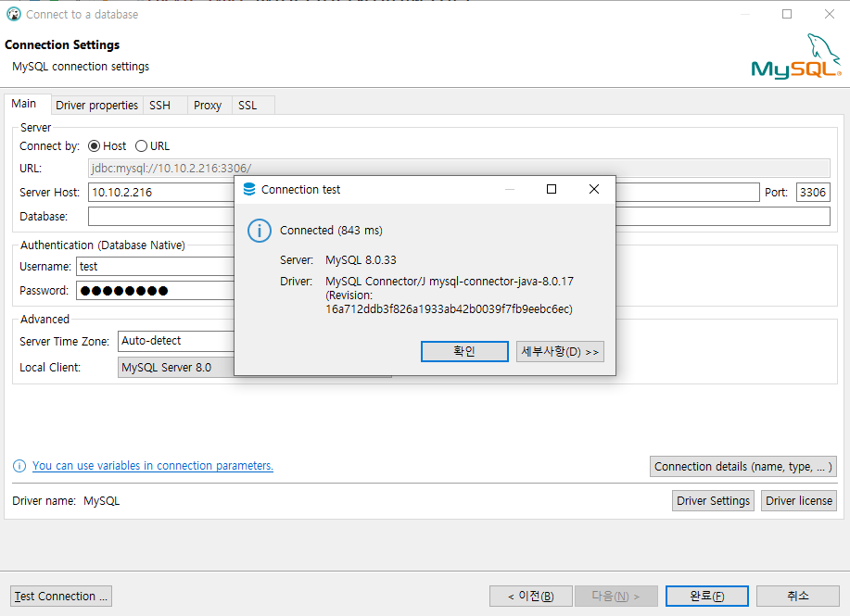Open Driver Settings
850x616 pixels.
[713, 500]
